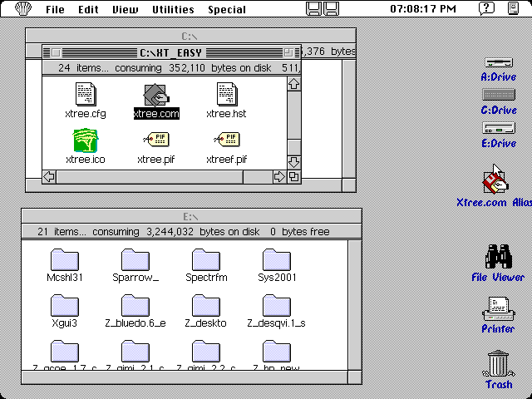Image resolution: width=532 pixels, height=399 pixels.
Task: Click the help balloon icon in menu bar
Action: [x=486, y=8]
